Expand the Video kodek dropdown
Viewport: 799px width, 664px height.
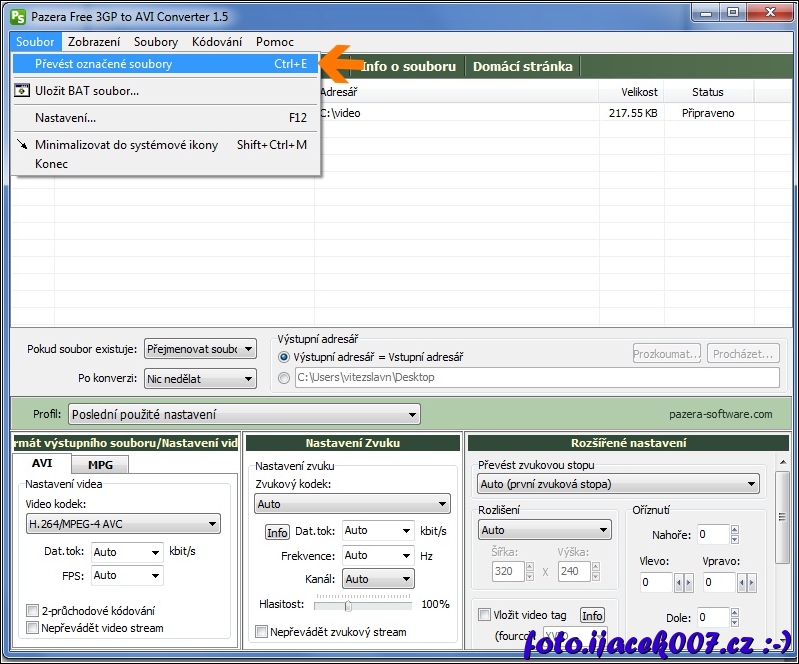tap(122, 523)
